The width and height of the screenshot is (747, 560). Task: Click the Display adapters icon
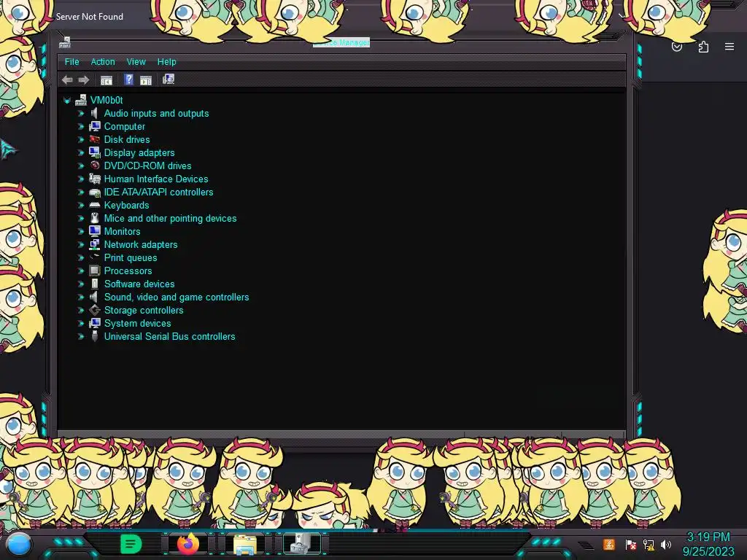click(x=94, y=152)
